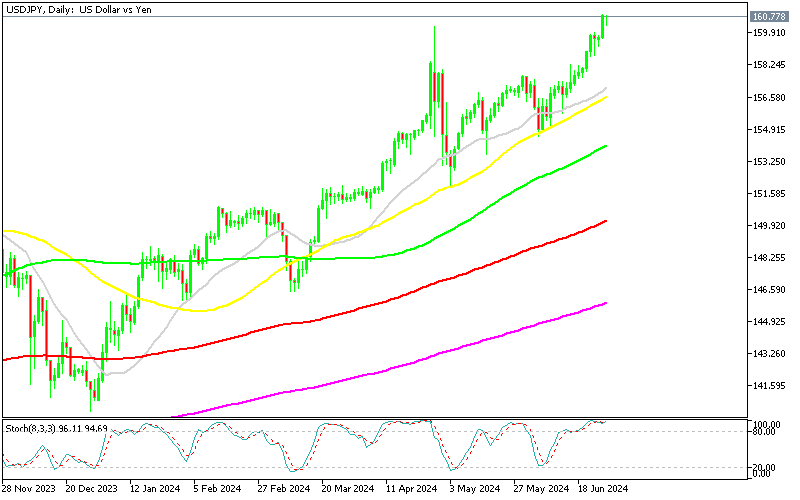This screenshot has height=500, width=800.
Task: Click the 20 Dec 2023 date label
Action: (91, 489)
